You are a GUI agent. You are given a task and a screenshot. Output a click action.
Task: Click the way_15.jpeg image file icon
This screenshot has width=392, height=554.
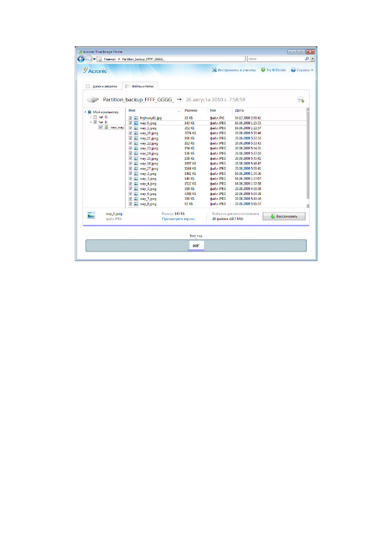136,158
